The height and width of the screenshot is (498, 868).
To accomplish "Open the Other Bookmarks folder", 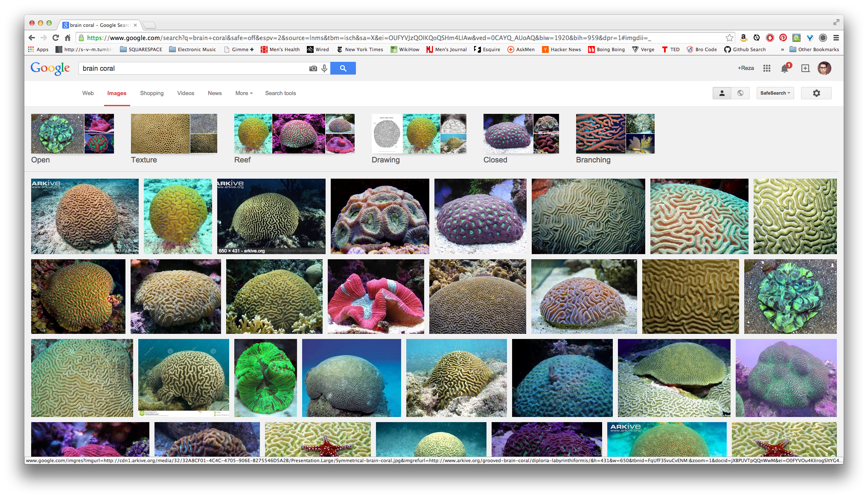I will click(x=814, y=49).
